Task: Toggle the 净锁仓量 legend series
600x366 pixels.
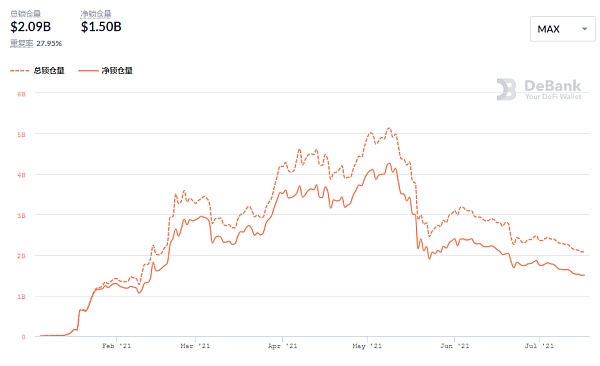Action: coord(117,71)
